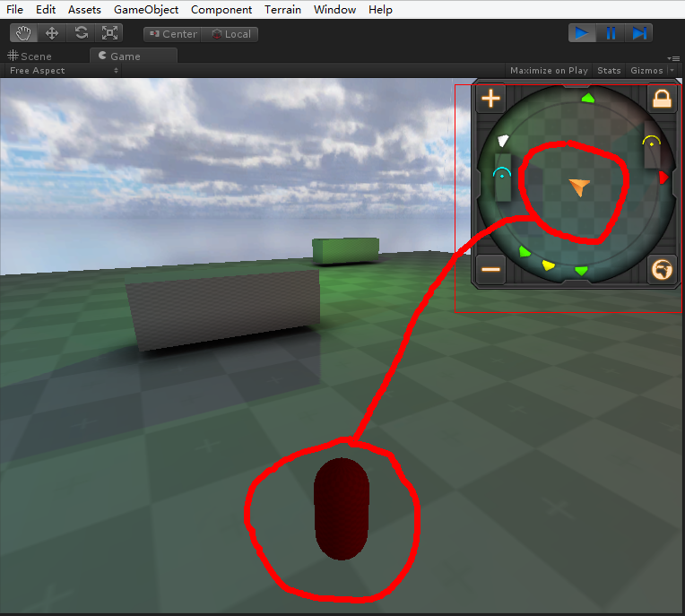Screen dimensions: 685x616
Task: Click the white marker on minimap
Action: pos(503,141)
